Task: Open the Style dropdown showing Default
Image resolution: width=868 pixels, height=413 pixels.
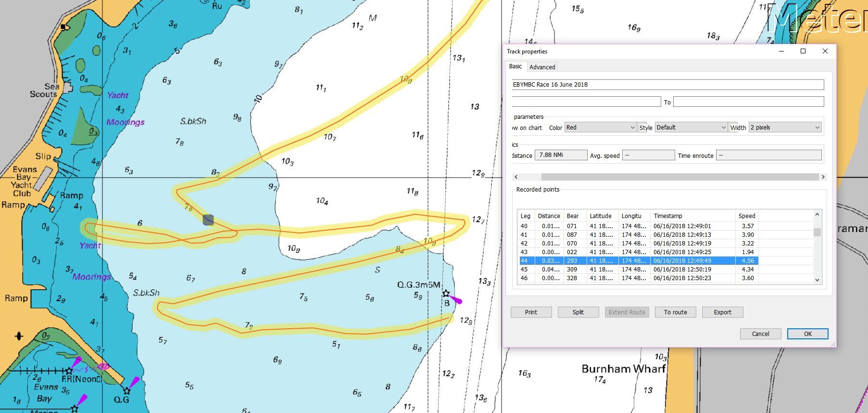Action: 691,128
